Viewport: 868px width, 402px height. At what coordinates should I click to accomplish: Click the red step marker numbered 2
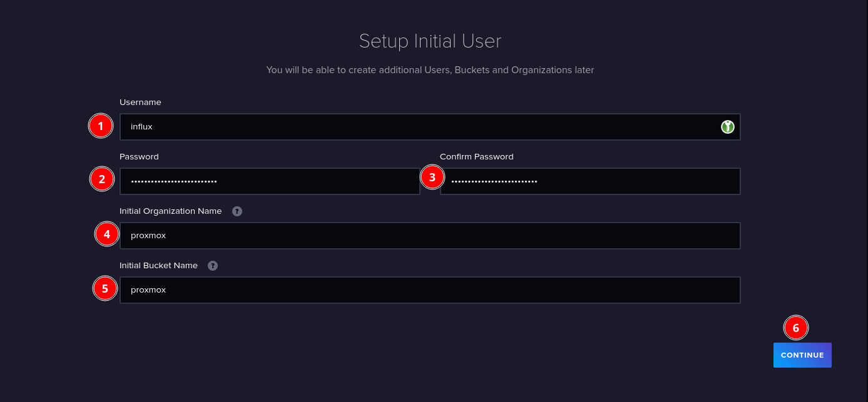[x=101, y=180]
